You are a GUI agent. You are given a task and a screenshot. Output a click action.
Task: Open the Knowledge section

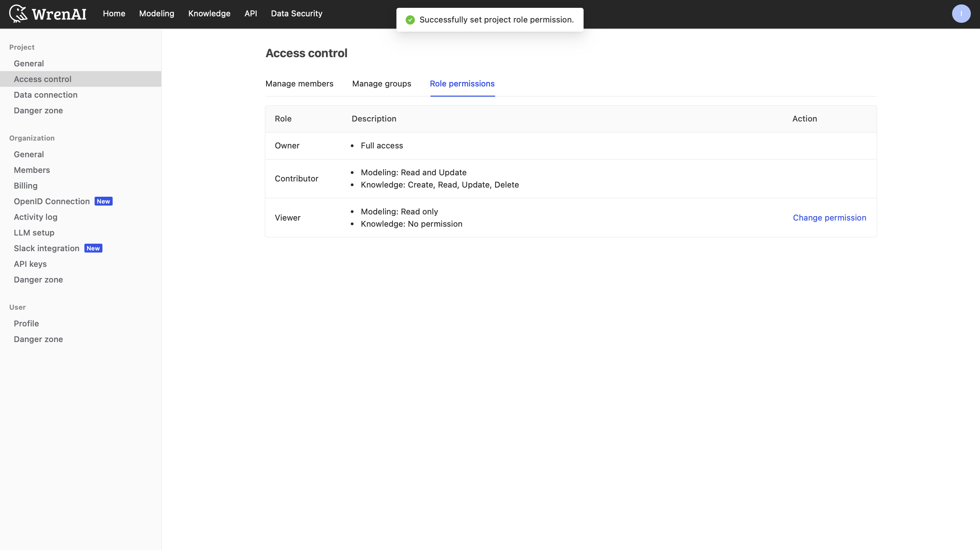tap(209, 14)
